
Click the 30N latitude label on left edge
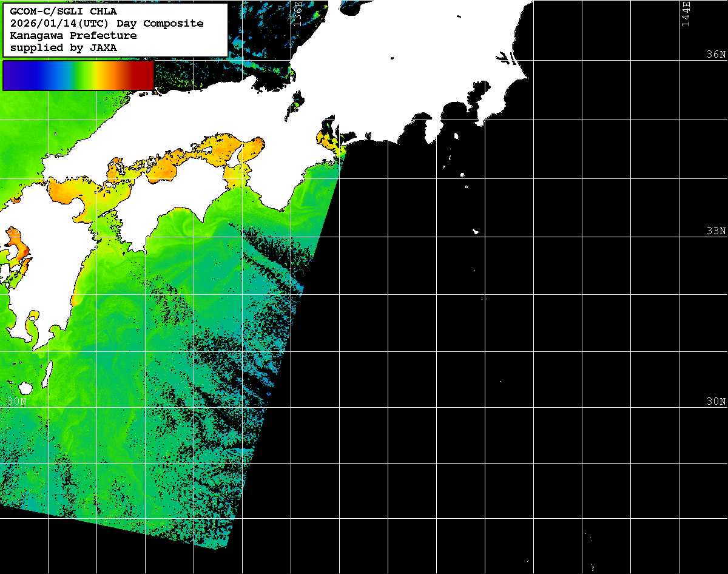[x=17, y=401]
